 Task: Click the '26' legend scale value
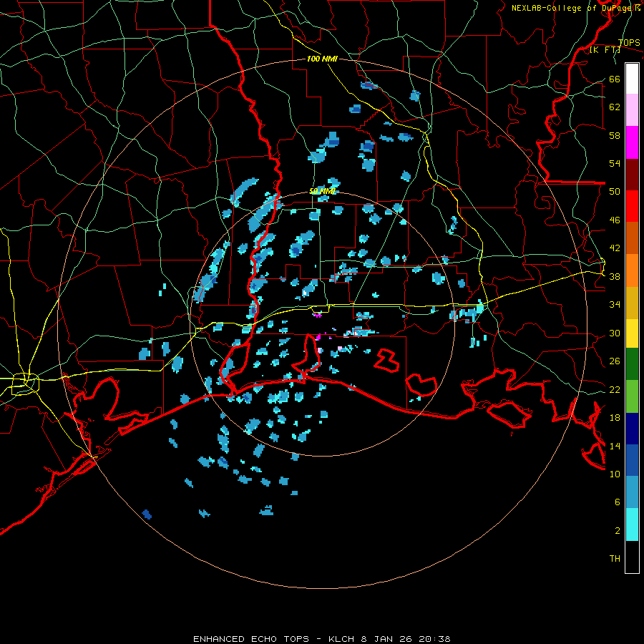click(x=615, y=361)
